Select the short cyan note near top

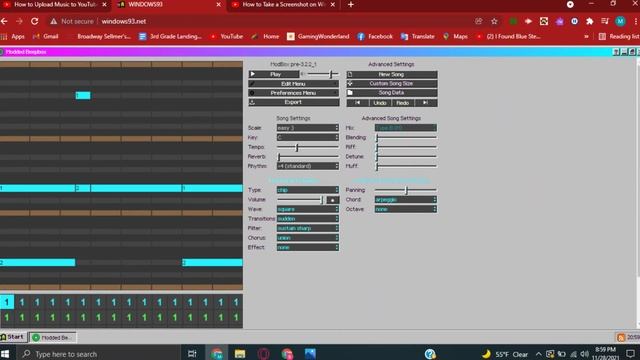[x=83, y=96]
